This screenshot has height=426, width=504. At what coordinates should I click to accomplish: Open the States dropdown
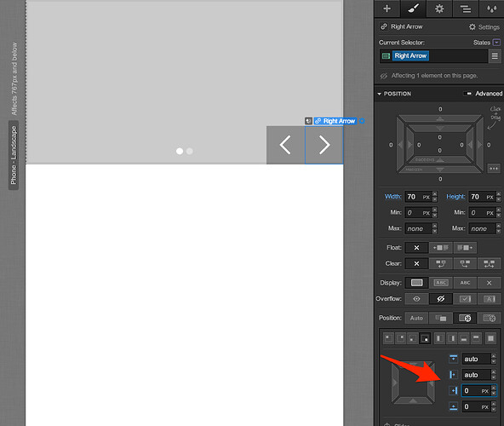pyautogui.click(x=496, y=43)
